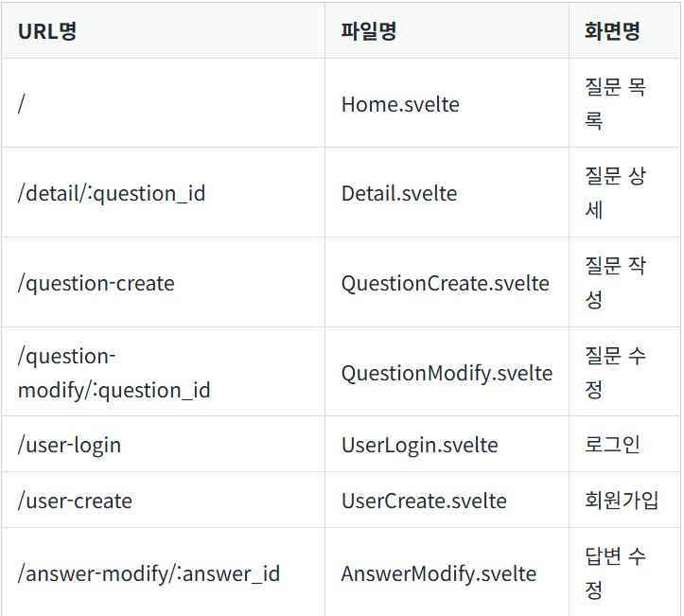This screenshot has height=616, width=684.
Task: Click the 로그인 screen name cell
Action: pos(613,445)
